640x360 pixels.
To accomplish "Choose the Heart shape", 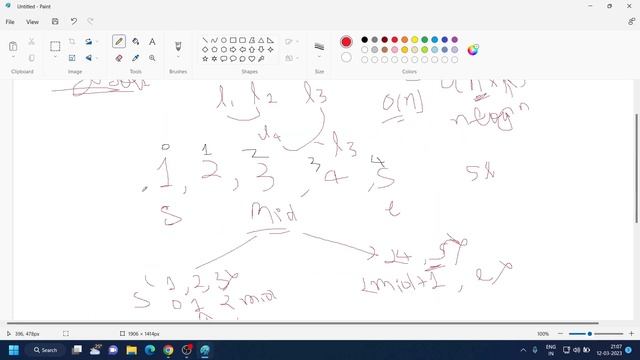I will pos(252,59).
